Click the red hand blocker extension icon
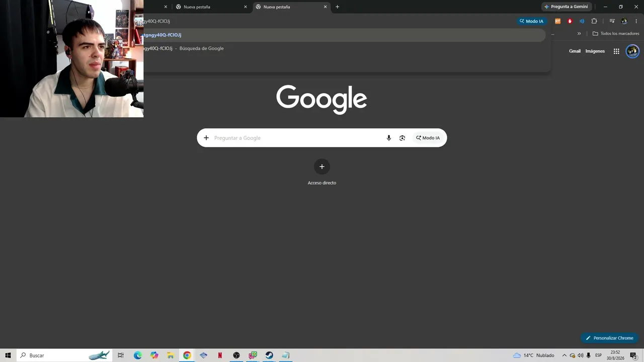This screenshot has height=362, width=644. [x=570, y=21]
